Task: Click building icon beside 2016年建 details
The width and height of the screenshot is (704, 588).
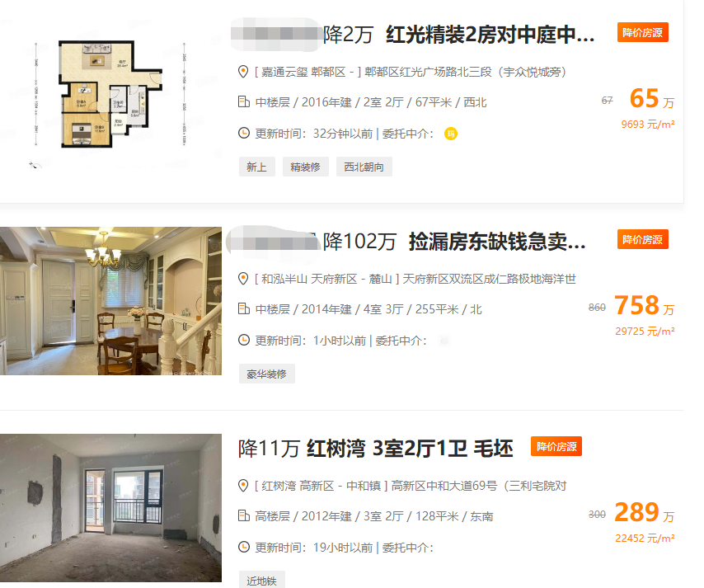Action: 243,101
